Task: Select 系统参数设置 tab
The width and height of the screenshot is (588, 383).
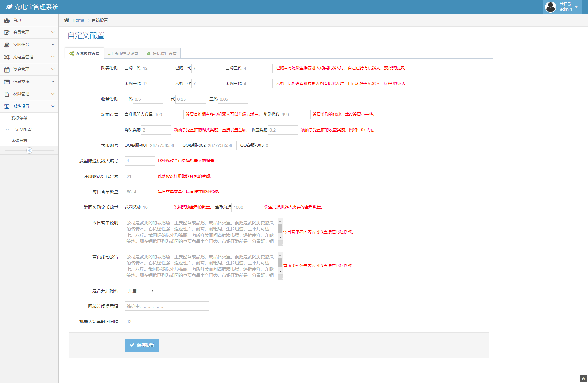Action: click(84, 53)
